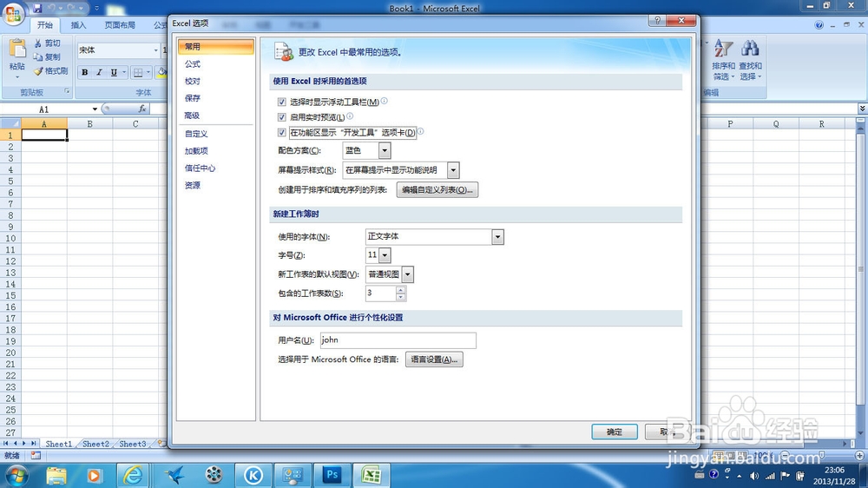This screenshot has height=488, width=868.
Task: Click the volume speaker tray icon
Action: (x=754, y=476)
